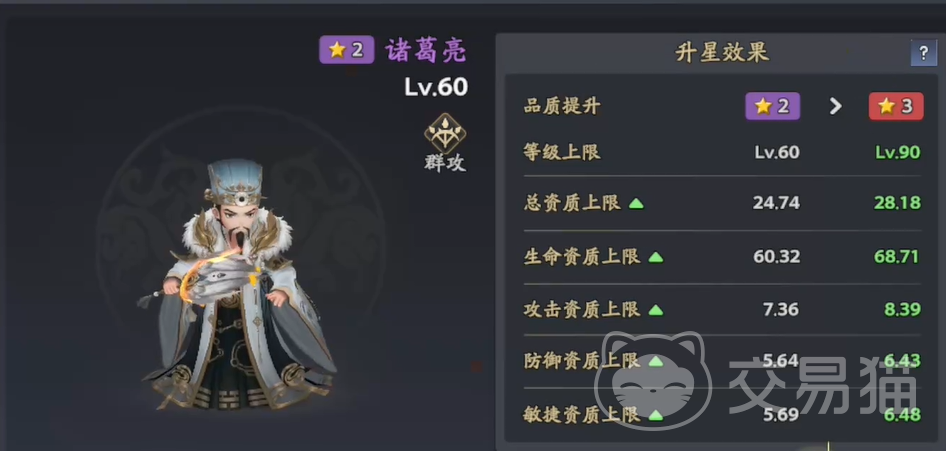Click green triangle next to 防御资质上限
946x451 pixels.
[655, 362]
